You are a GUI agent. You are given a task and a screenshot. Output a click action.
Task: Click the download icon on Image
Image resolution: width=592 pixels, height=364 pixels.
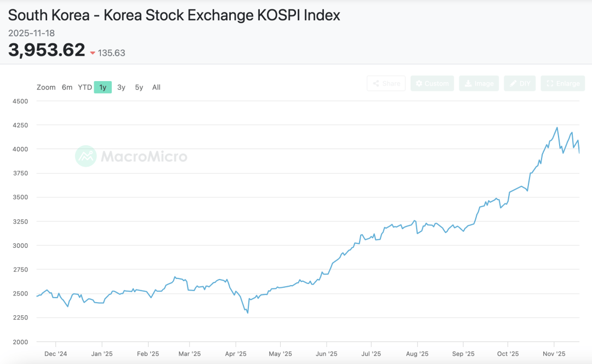coord(468,83)
